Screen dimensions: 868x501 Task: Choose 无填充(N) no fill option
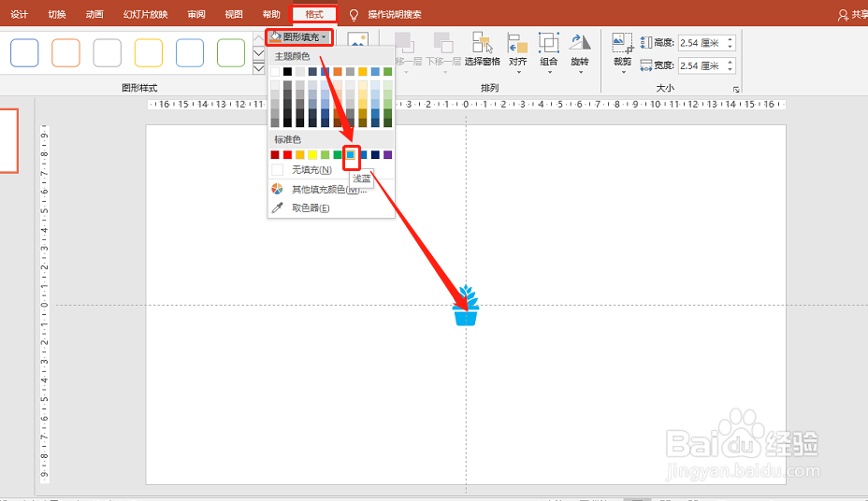pyautogui.click(x=331, y=170)
